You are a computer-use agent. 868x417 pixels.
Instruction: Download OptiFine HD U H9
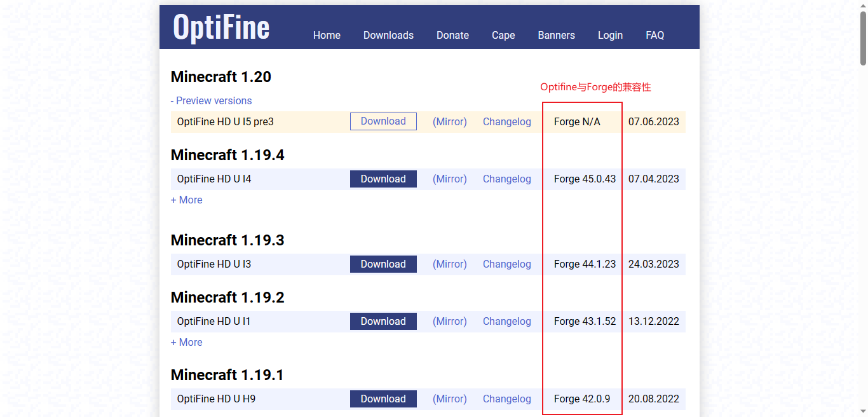pyautogui.click(x=383, y=399)
